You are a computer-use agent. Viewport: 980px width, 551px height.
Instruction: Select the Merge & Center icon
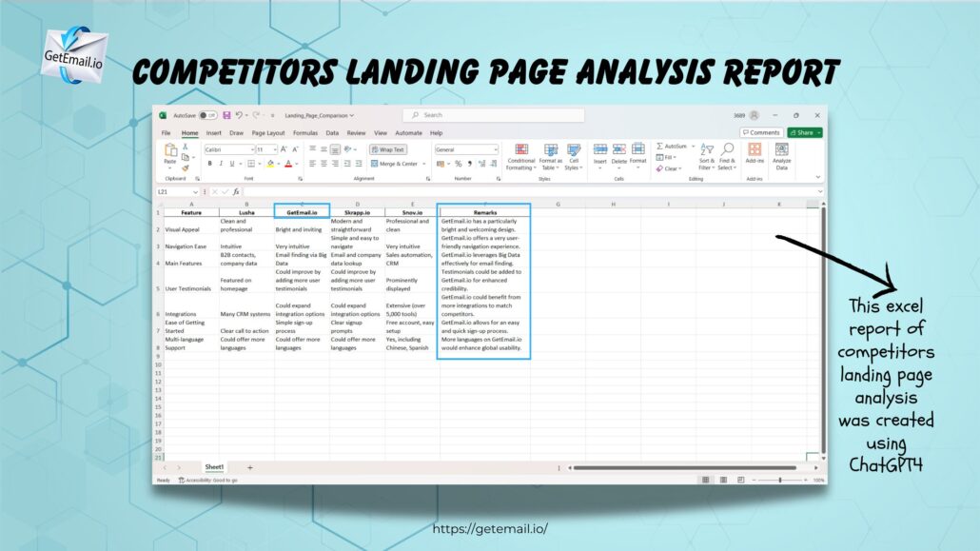[x=392, y=164]
